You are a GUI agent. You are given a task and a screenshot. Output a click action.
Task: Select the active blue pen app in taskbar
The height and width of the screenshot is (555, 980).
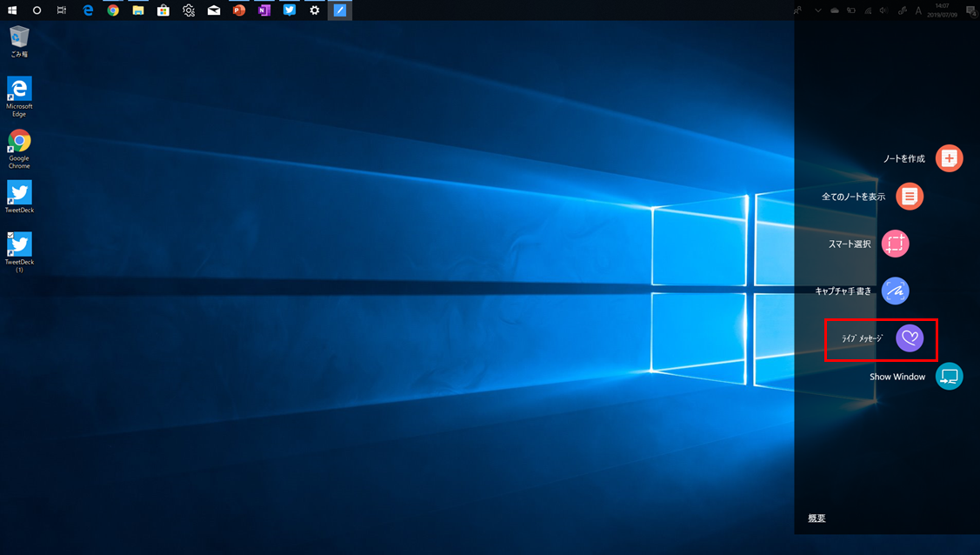(340, 10)
